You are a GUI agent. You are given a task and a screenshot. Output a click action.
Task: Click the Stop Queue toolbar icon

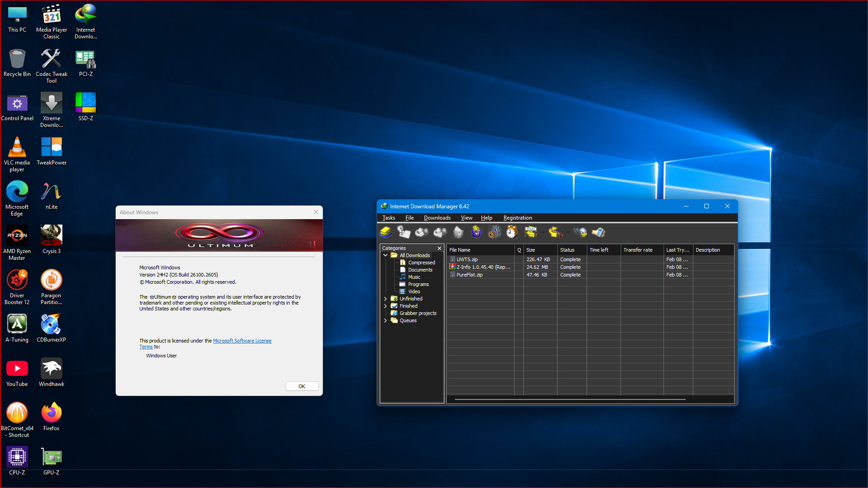point(555,232)
